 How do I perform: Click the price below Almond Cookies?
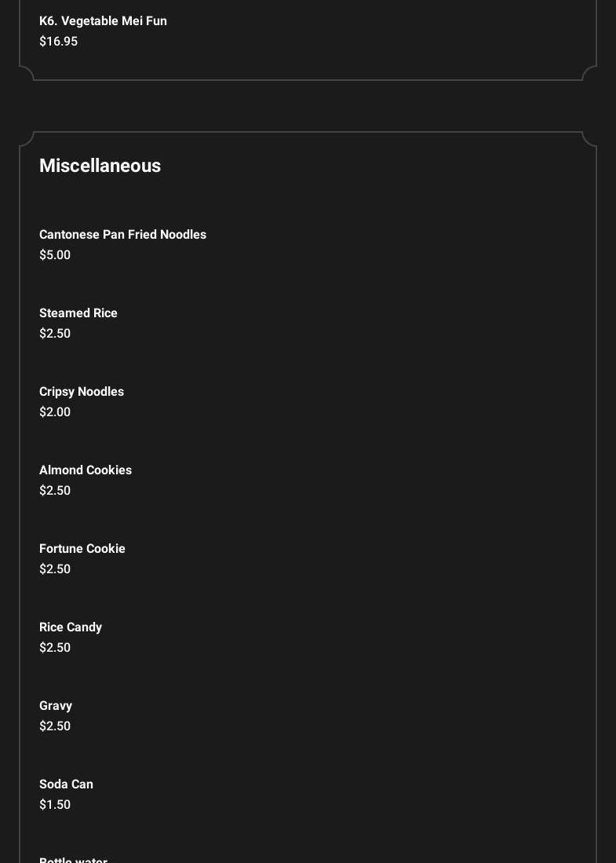coord(55,491)
